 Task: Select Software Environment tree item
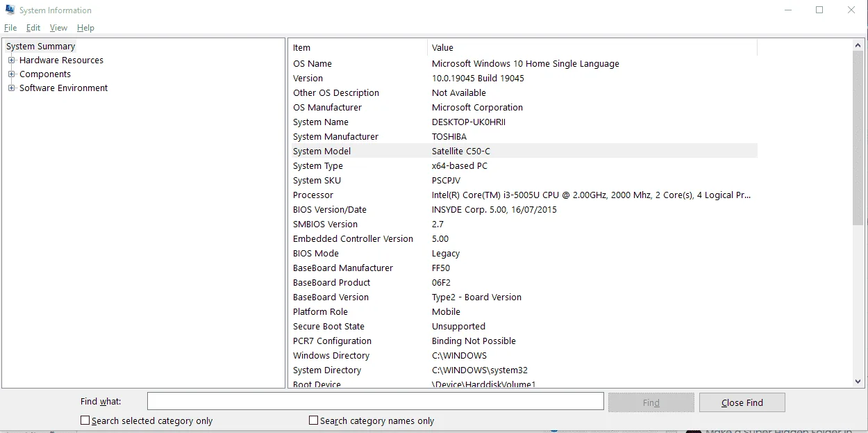[63, 88]
